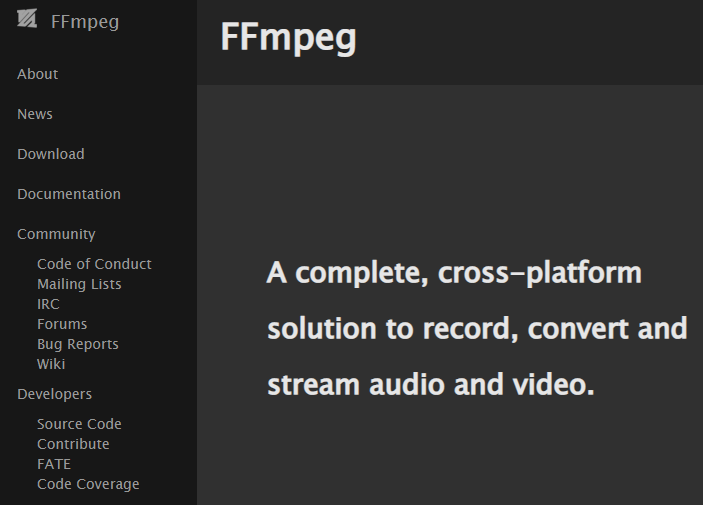Click the FFmpeg page title heading
Viewport: 703px width, 505px height.
288,38
